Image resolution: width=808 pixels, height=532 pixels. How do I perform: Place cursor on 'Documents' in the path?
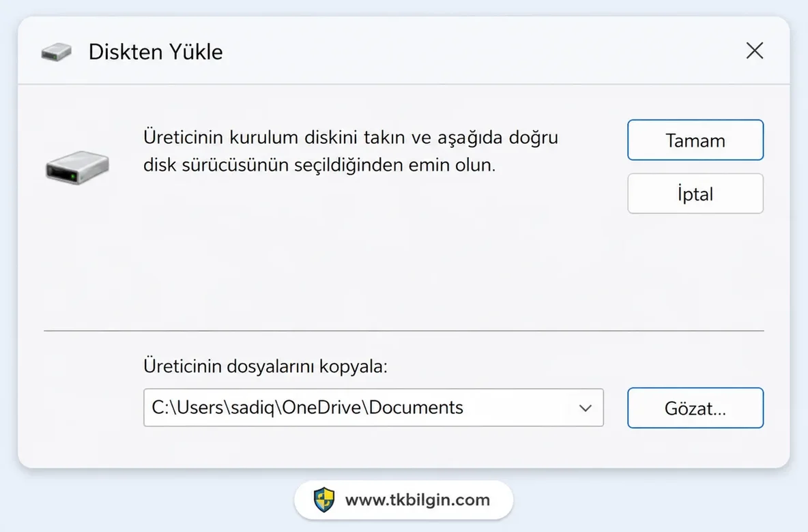[416, 407]
